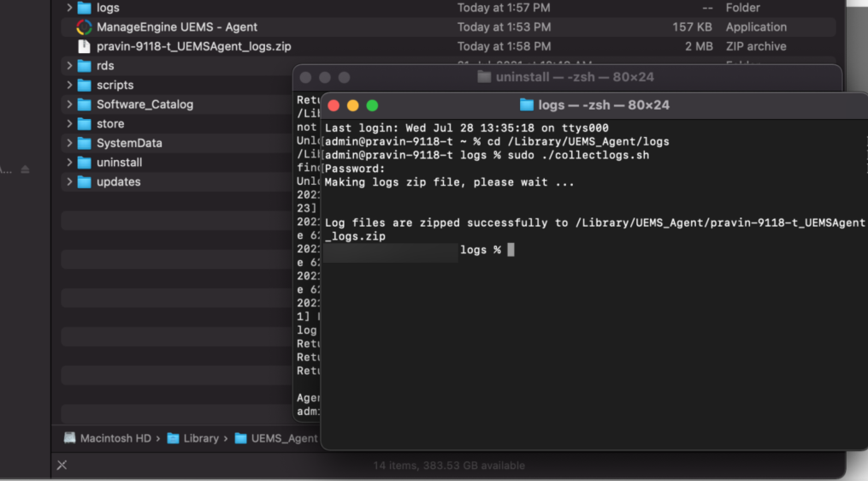Click the Terminal prompt cursor after logs %
This screenshot has width=868, height=481.
(x=511, y=250)
